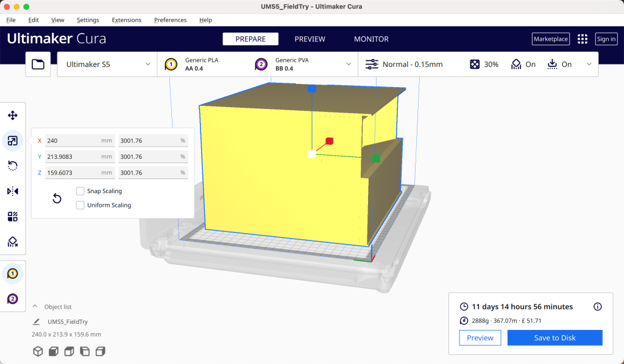This screenshot has height=364, width=624.
Task: Open the Preferences menu
Action: 171,20
